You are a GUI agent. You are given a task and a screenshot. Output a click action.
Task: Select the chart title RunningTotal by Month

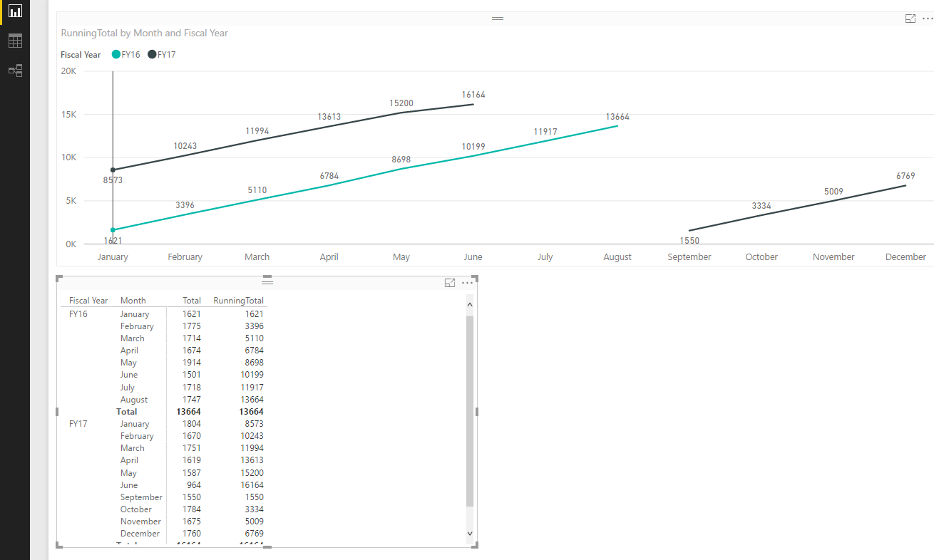click(145, 33)
